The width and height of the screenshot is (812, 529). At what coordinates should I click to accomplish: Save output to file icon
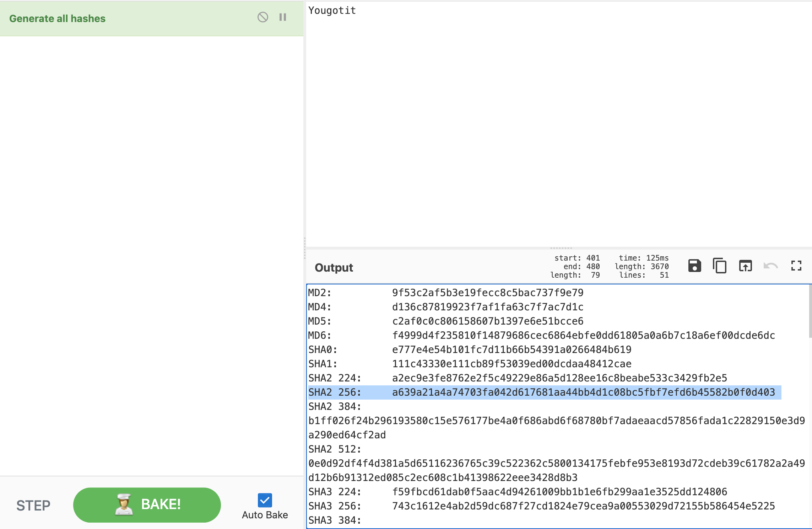point(694,266)
